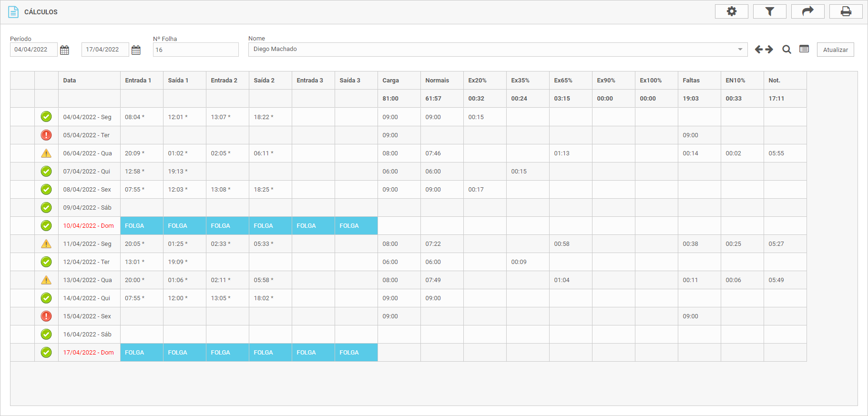This screenshot has width=868, height=416.
Task: Select the 17/04/2022 - Dom row date
Action: click(x=89, y=353)
